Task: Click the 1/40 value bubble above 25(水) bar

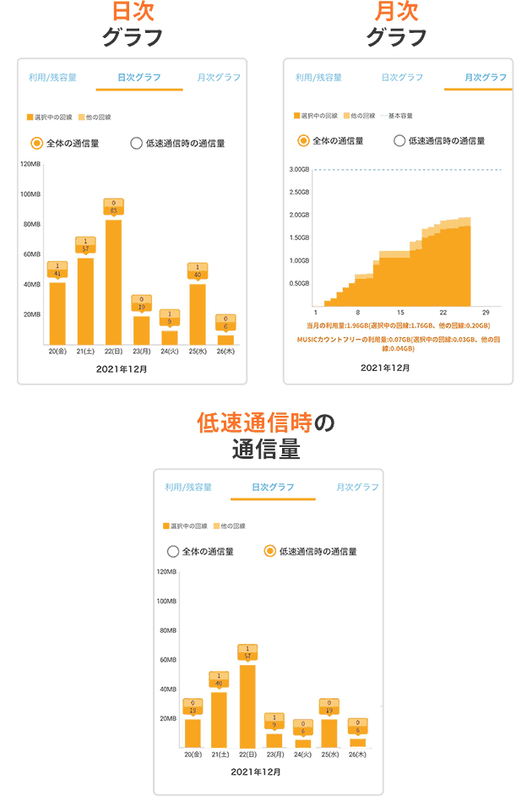Action: 198,270
